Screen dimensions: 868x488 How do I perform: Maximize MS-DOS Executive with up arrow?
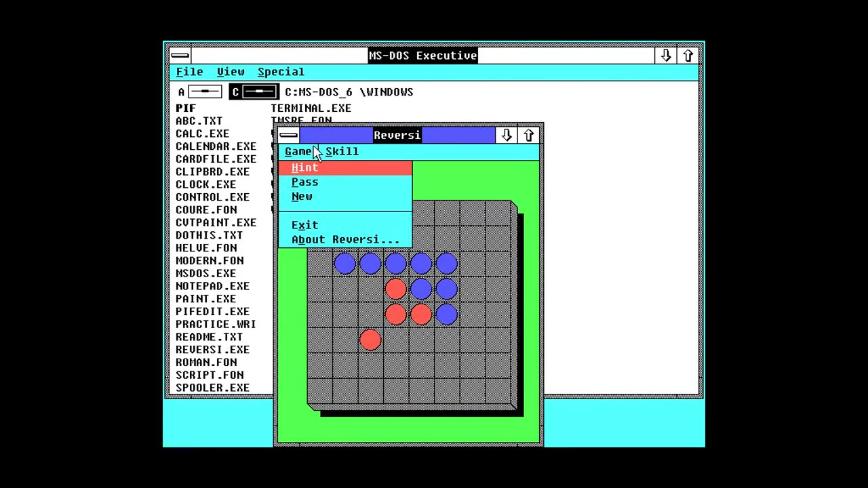[688, 56]
